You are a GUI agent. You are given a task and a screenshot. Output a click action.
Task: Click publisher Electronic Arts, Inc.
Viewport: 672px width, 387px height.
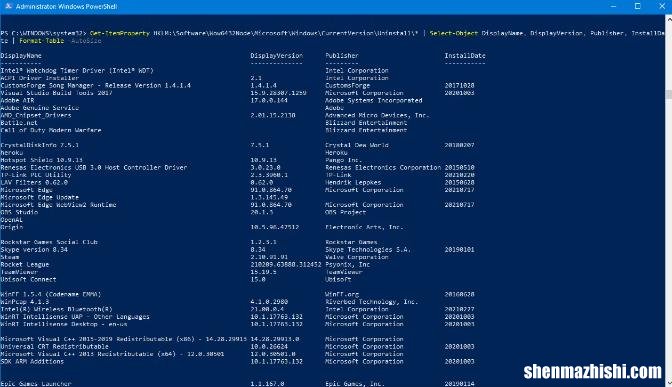[x=364, y=227]
